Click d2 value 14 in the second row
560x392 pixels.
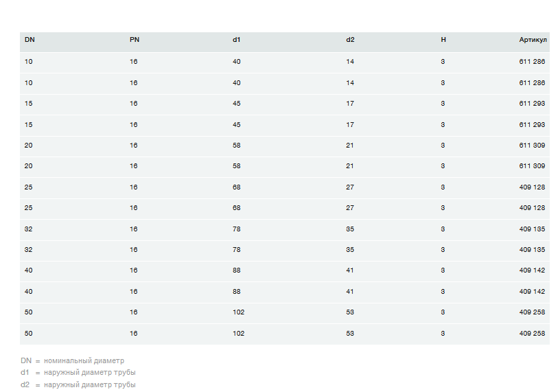tap(350, 83)
